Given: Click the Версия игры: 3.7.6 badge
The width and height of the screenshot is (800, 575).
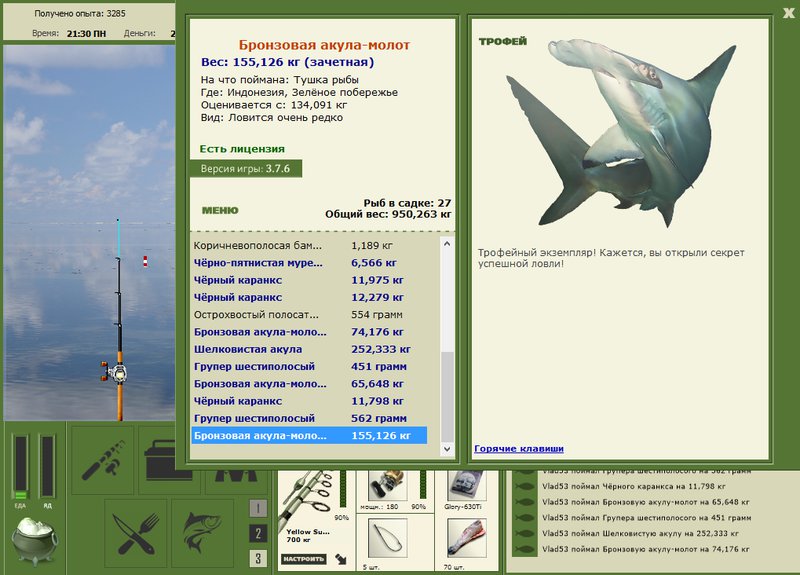Looking at the screenshot, I should click(x=245, y=169).
